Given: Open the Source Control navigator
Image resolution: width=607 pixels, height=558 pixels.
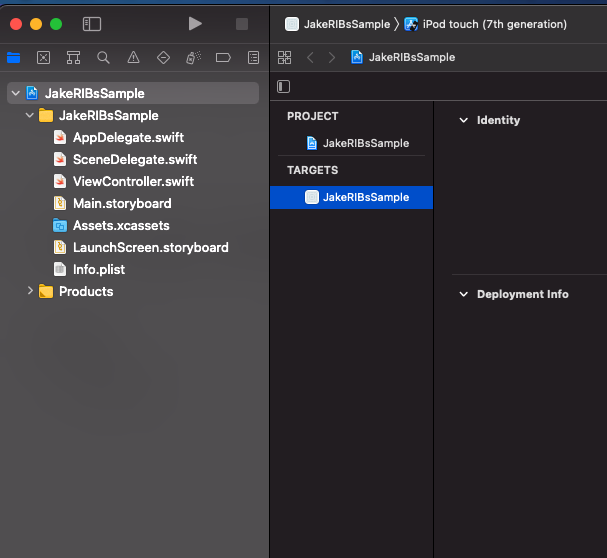Looking at the screenshot, I should point(43,58).
